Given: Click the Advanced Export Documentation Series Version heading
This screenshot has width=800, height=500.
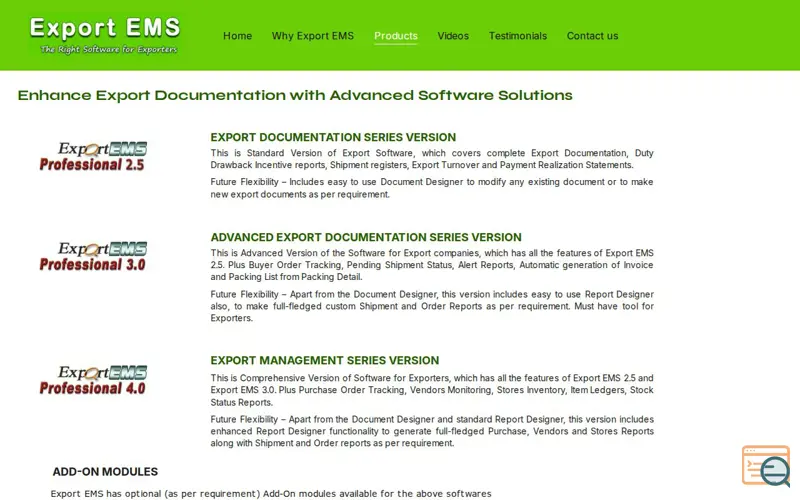Looking at the screenshot, I should [x=366, y=237].
